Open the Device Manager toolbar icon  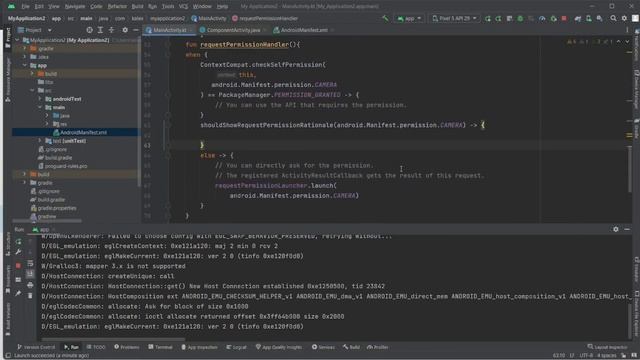tap(589, 18)
